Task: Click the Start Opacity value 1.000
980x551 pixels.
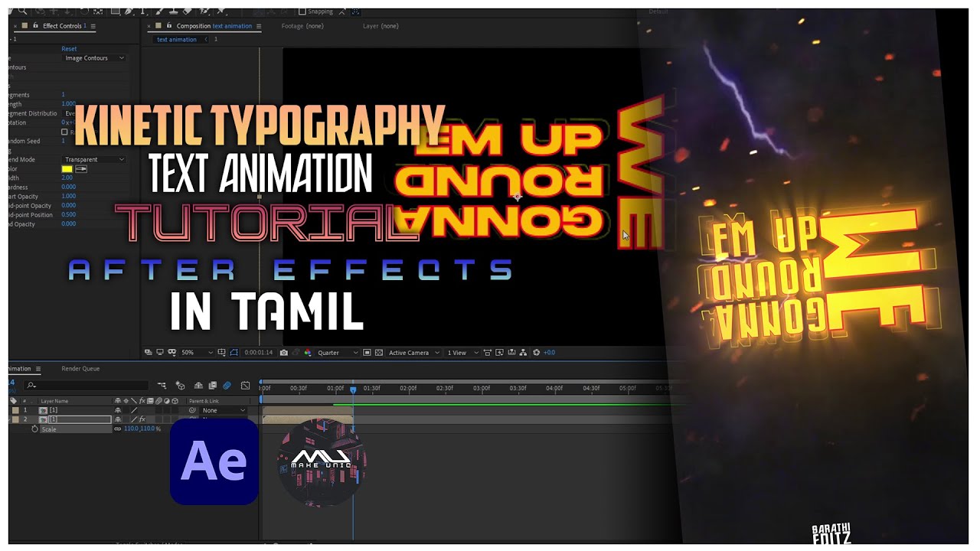Action: [x=68, y=196]
